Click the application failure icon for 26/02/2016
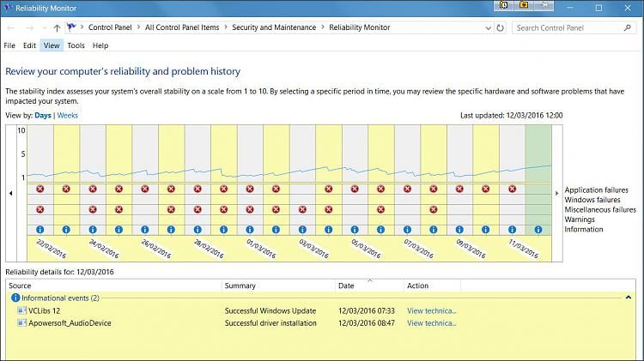 point(144,189)
